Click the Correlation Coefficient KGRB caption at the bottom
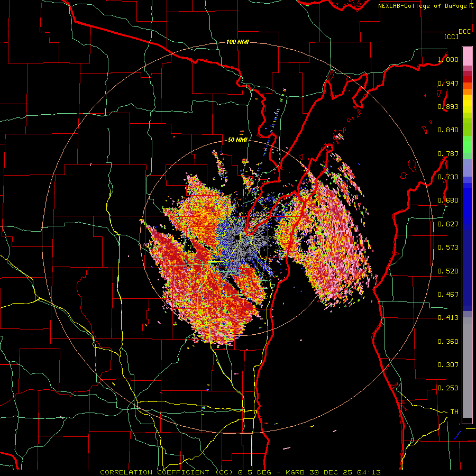This screenshot has width=476, height=476. point(240,472)
